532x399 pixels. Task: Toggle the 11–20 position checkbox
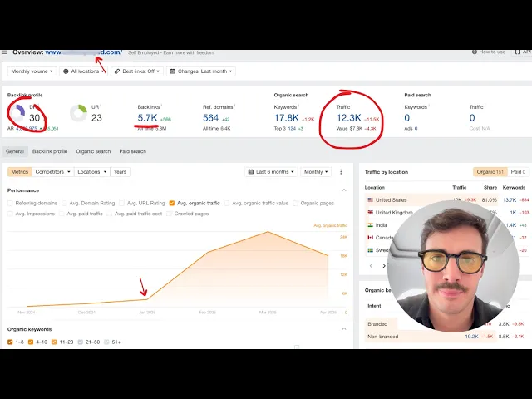54,342
